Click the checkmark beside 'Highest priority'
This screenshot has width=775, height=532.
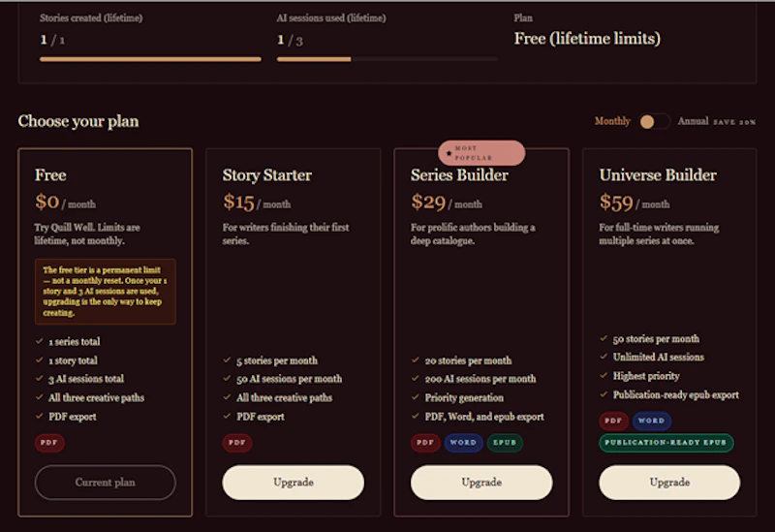pos(604,376)
